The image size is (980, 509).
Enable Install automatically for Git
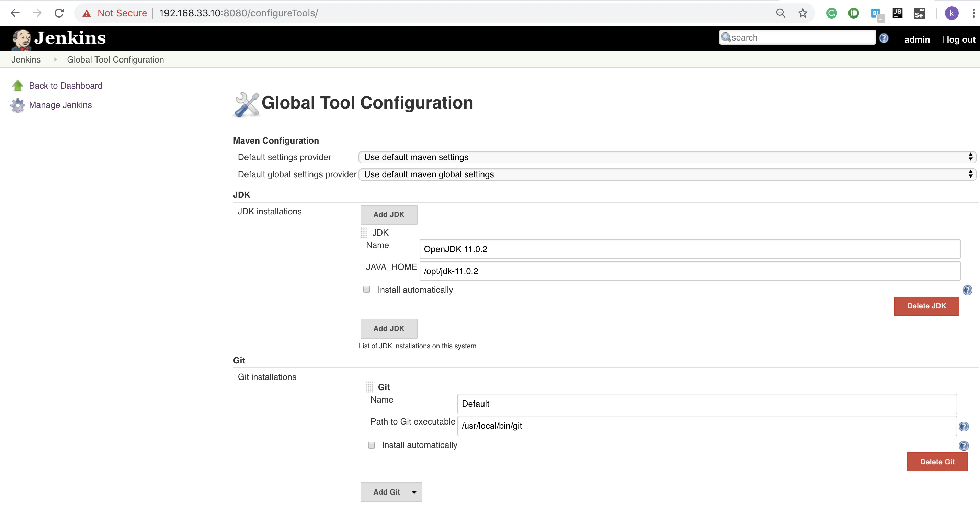tap(371, 445)
